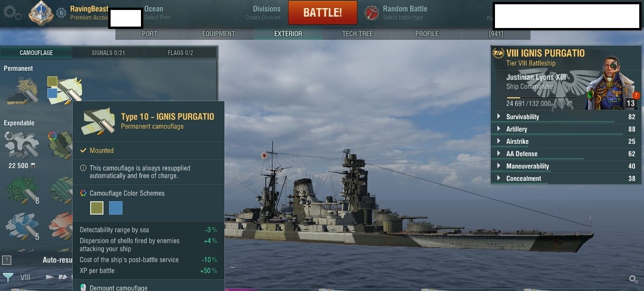Select the olive green color scheme swatch

[97, 208]
